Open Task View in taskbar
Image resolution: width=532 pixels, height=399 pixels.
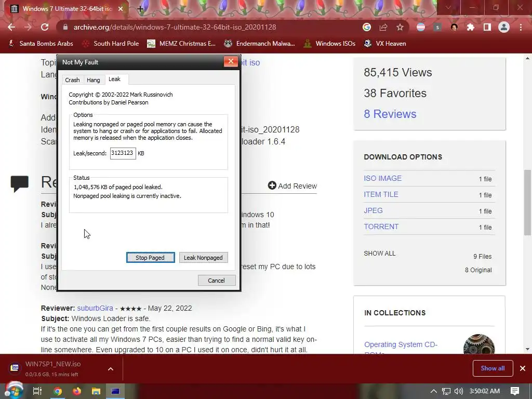point(37,391)
